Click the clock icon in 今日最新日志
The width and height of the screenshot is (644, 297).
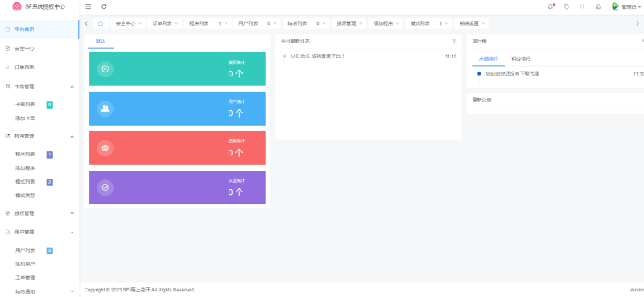pyautogui.click(x=454, y=41)
